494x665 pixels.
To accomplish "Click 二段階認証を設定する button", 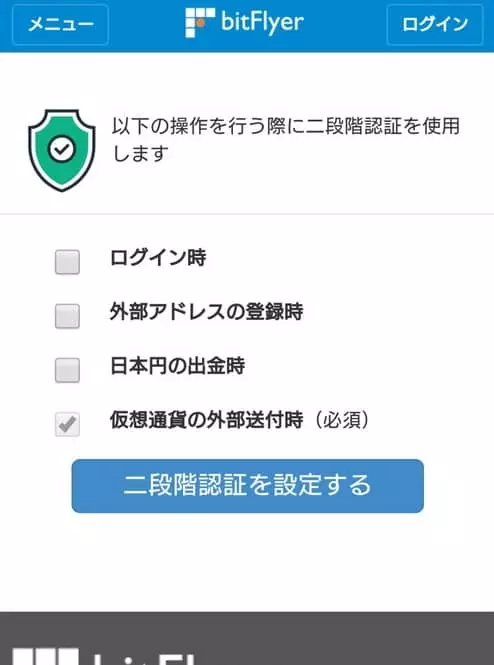I will coord(248,486).
